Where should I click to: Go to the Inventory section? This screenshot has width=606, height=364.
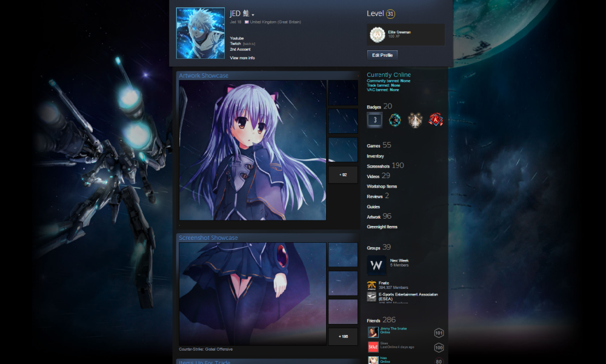tap(375, 156)
